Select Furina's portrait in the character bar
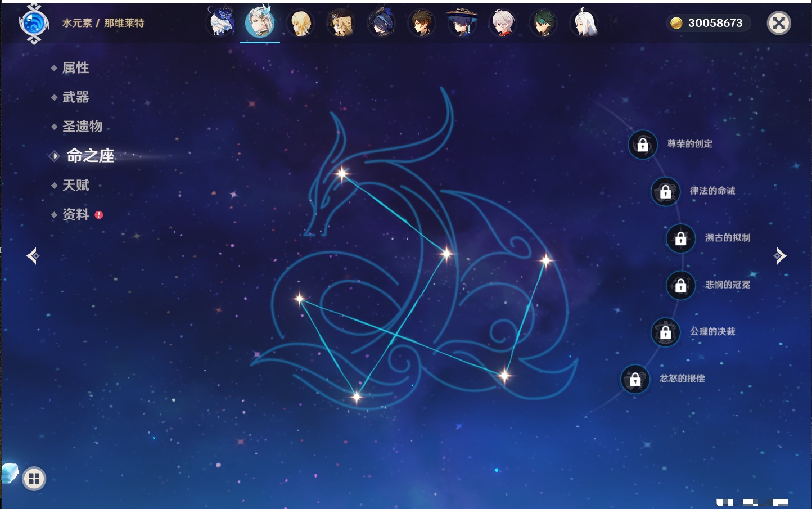812x509 pixels. click(220, 22)
